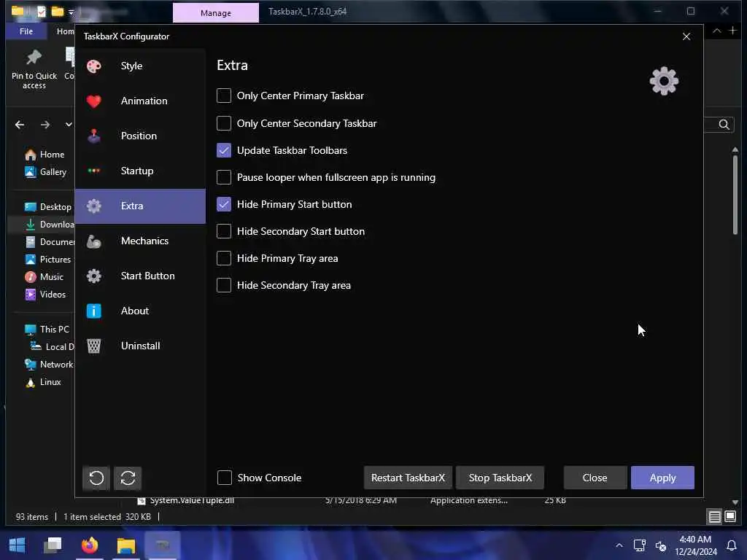747x560 pixels.
Task: Select the System.ValueTuple.dll file row
Action: point(351,500)
